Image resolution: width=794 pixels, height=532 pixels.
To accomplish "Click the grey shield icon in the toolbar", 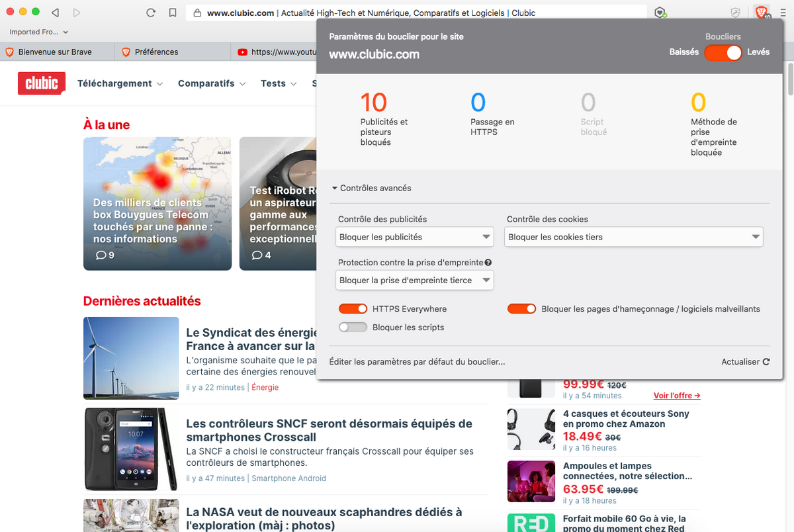I will pos(735,13).
